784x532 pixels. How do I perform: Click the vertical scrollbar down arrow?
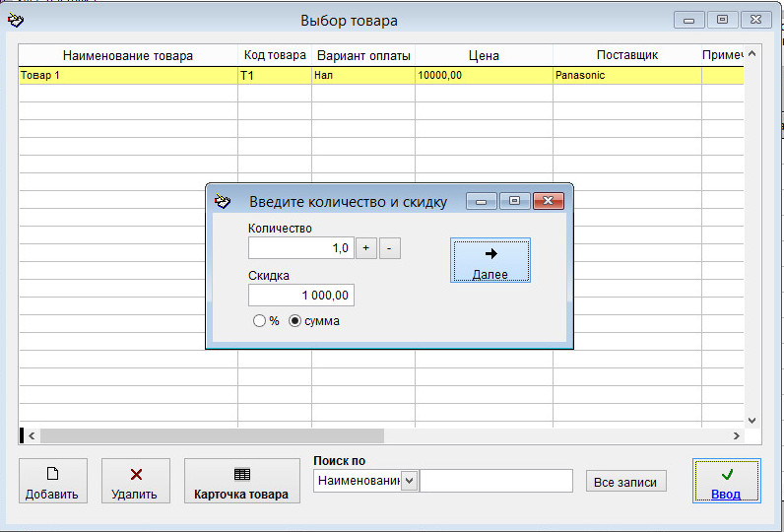click(x=752, y=421)
